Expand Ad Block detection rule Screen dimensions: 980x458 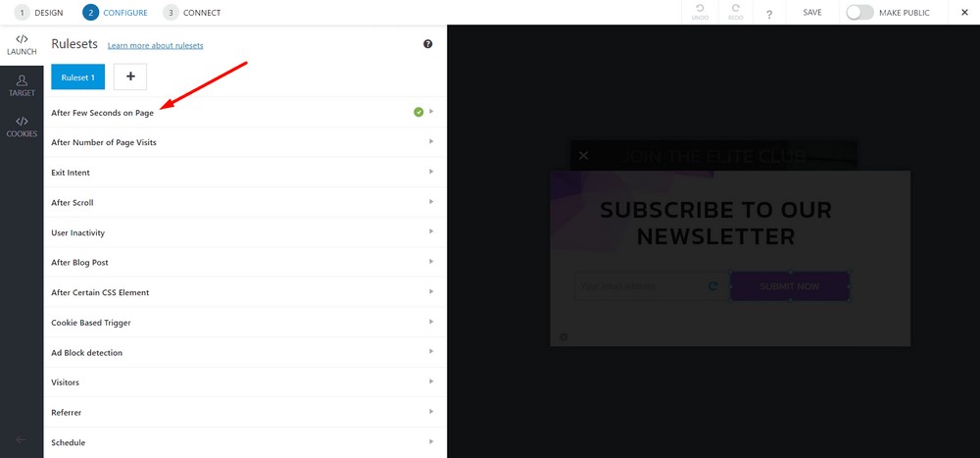click(x=245, y=353)
